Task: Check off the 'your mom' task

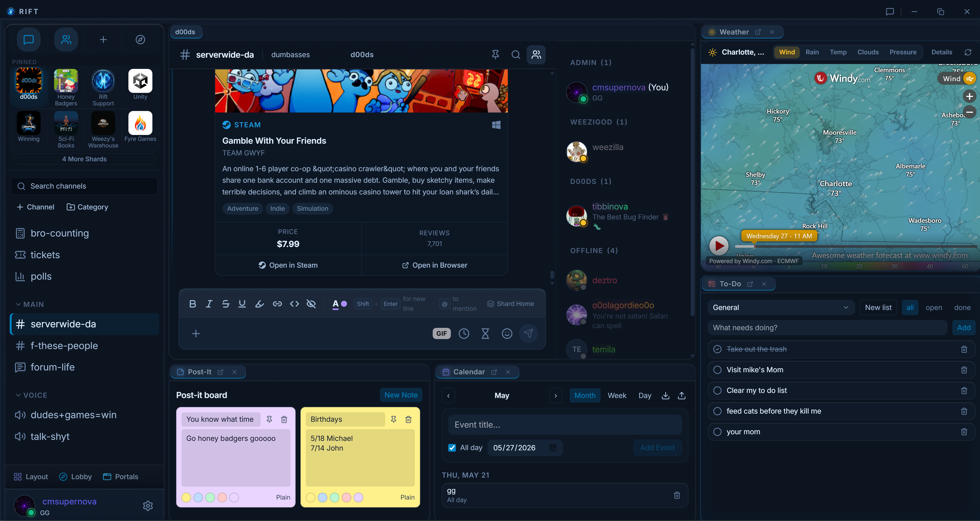Action: click(x=717, y=432)
